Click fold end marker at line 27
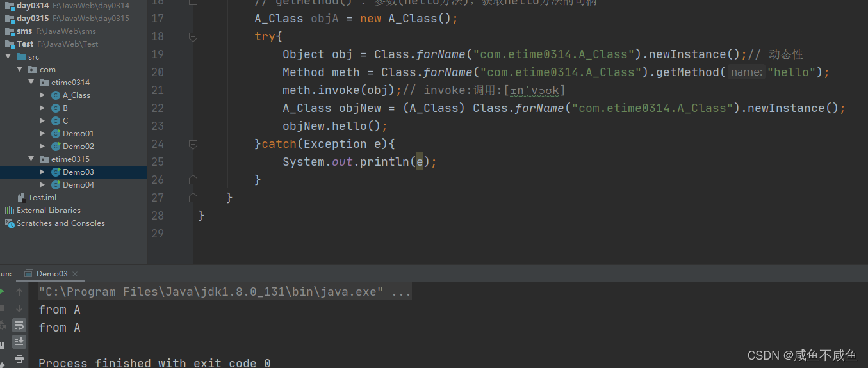868x368 pixels. (x=193, y=198)
